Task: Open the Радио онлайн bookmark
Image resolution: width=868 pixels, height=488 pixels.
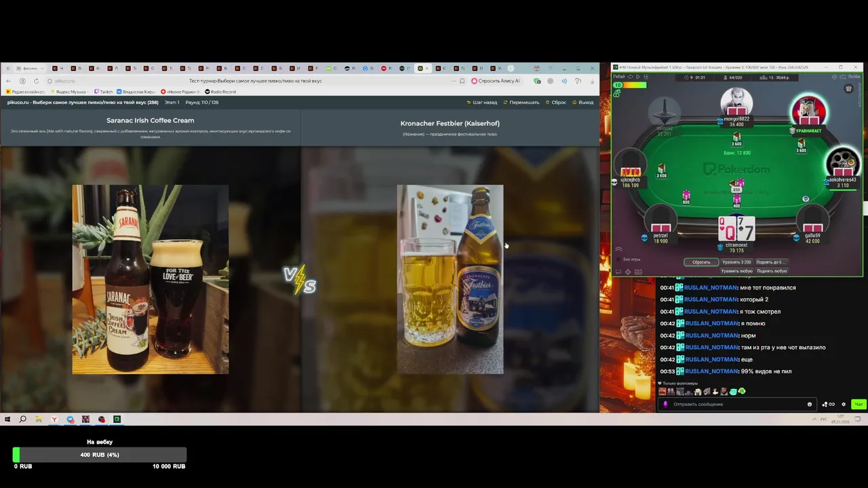Action: coord(25,91)
